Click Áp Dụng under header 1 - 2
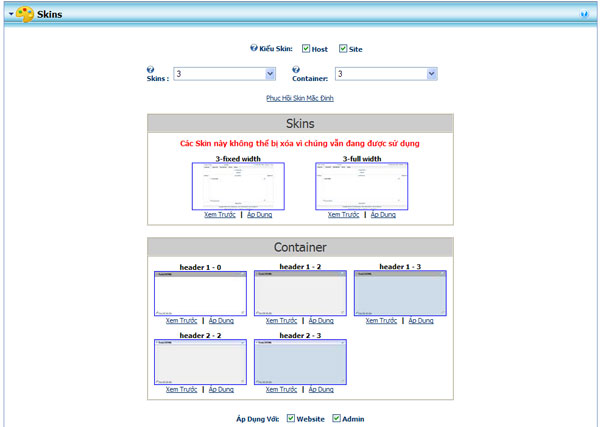The image size is (600, 427). [321, 321]
